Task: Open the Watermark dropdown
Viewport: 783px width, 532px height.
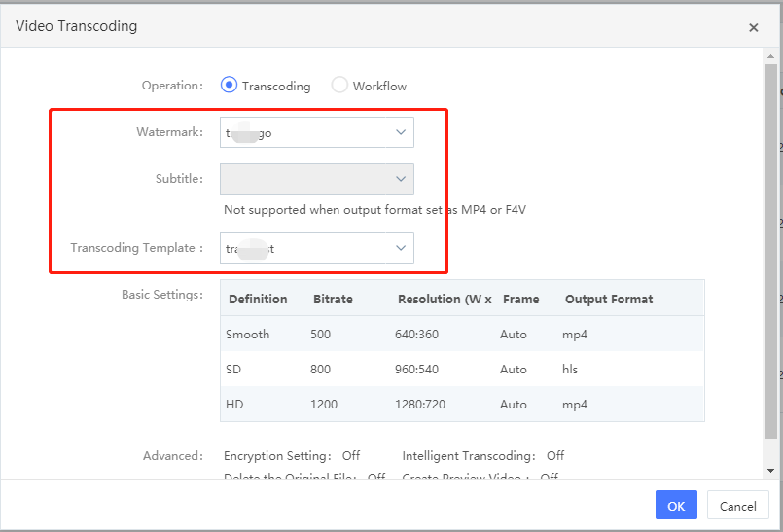Action: [x=316, y=132]
